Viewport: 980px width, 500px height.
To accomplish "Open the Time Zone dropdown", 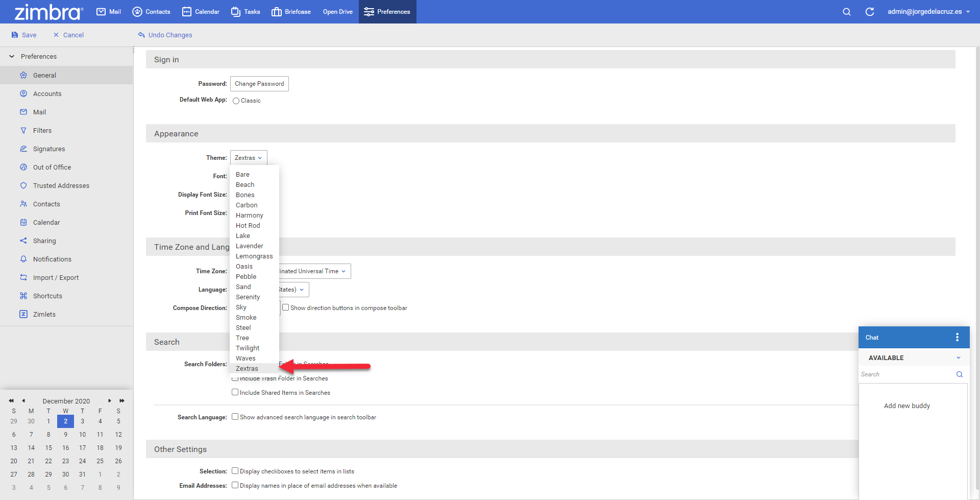I will point(314,271).
